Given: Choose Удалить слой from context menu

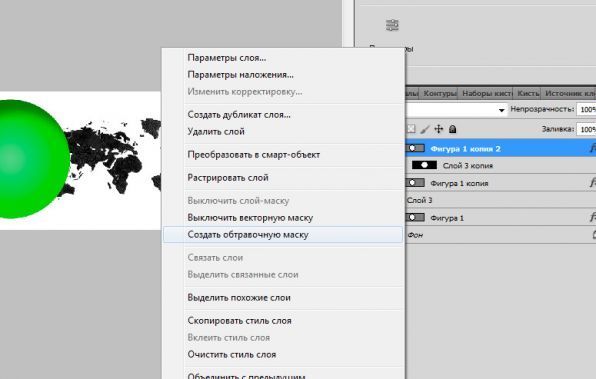Looking at the screenshot, I should (216, 132).
